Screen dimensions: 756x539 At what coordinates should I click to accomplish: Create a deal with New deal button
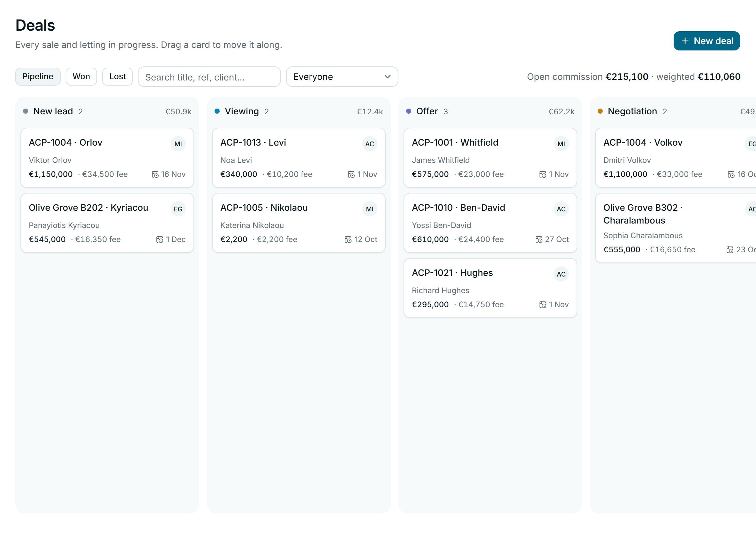[x=707, y=41]
